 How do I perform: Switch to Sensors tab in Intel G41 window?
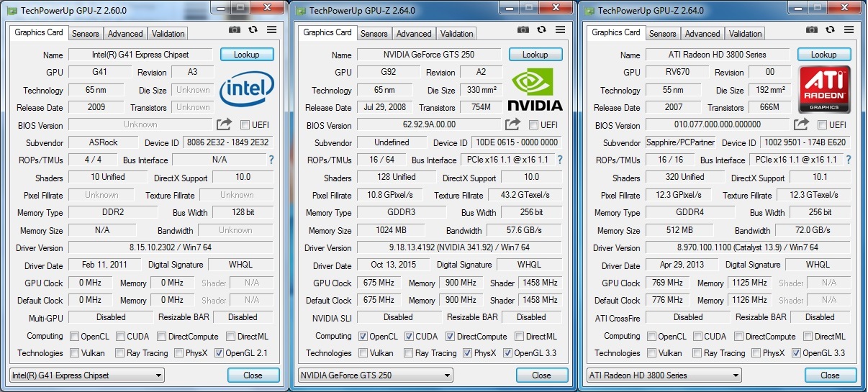pos(86,34)
